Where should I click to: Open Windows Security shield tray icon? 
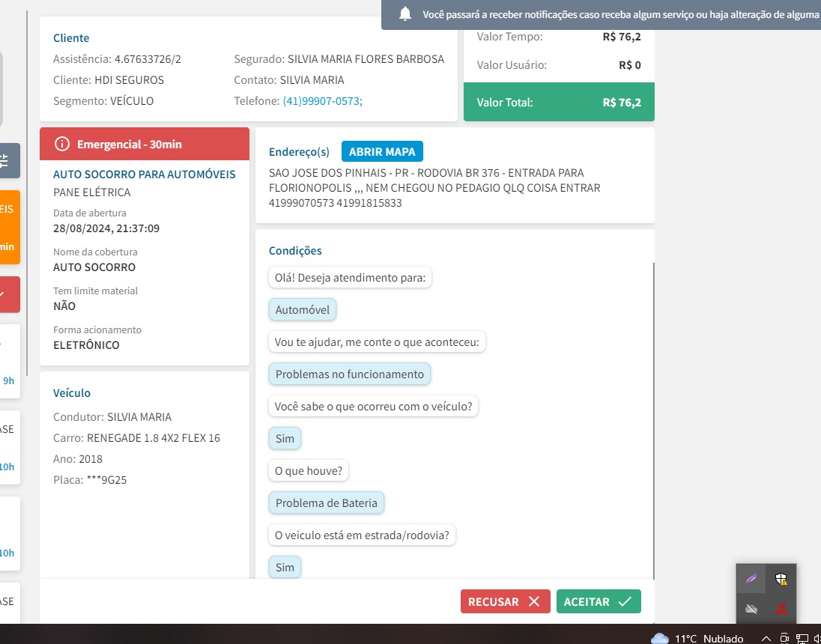781,579
